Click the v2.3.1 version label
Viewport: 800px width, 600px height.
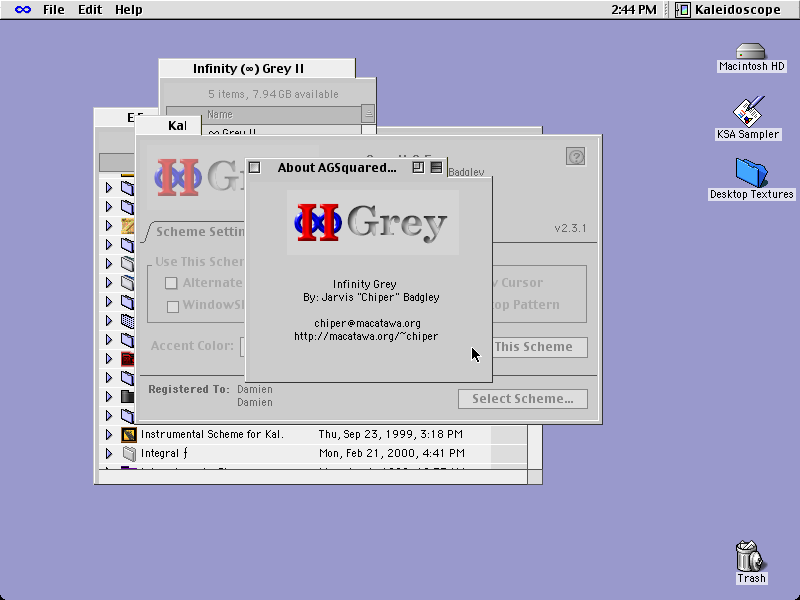pyautogui.click(x=570, y=228)
